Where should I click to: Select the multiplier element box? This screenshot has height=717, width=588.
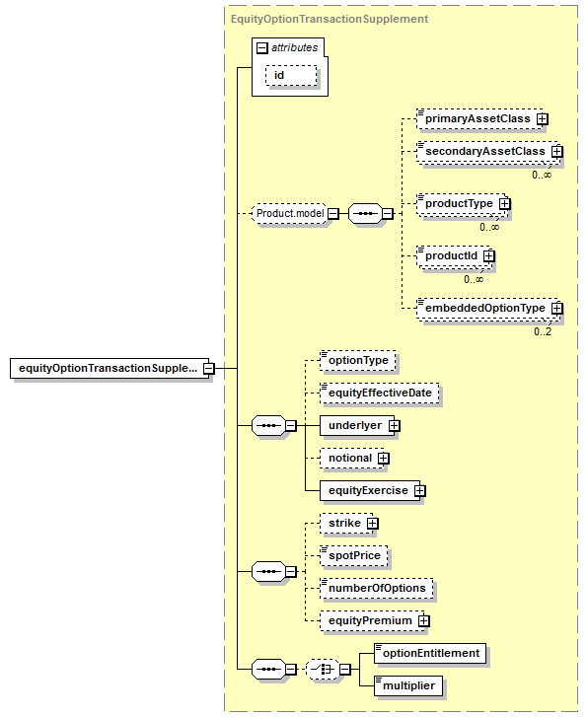coord(408,685)
